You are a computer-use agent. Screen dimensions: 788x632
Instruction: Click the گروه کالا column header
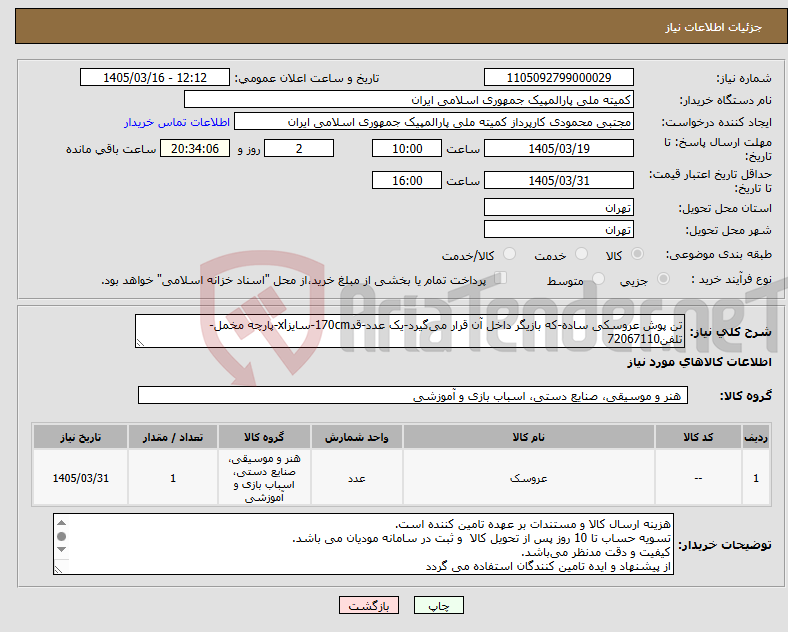pos(264,438)
